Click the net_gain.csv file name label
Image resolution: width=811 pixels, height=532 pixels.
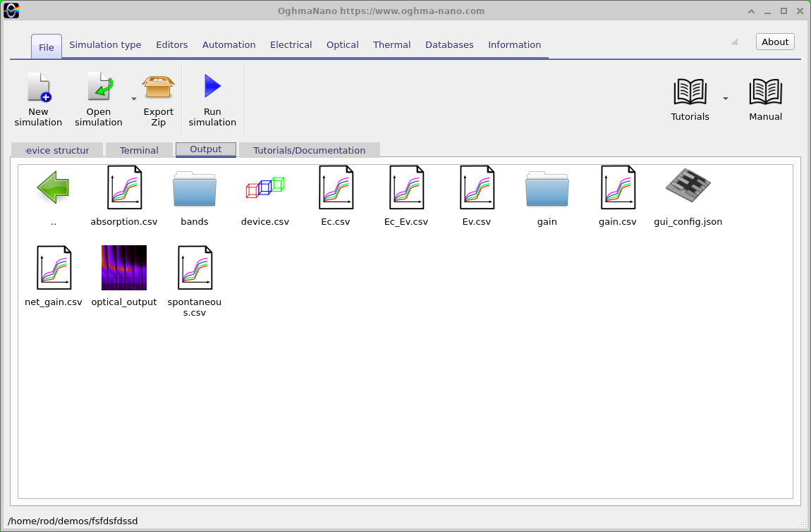[x=54, y=302]
